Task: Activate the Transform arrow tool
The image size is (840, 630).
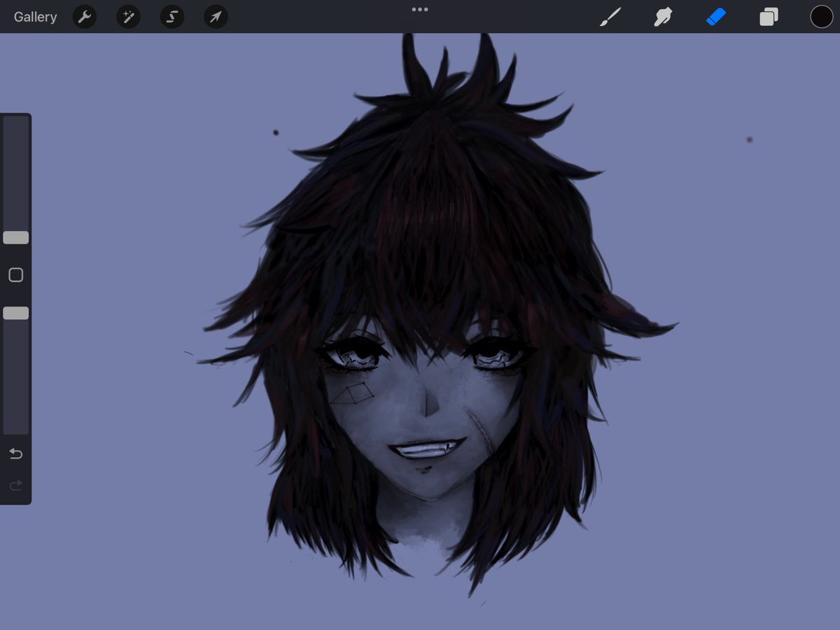Action: [216, 17]
